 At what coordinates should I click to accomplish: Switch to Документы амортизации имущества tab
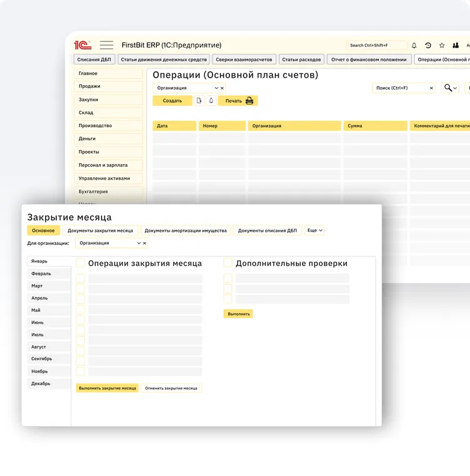tap(185, 230)
